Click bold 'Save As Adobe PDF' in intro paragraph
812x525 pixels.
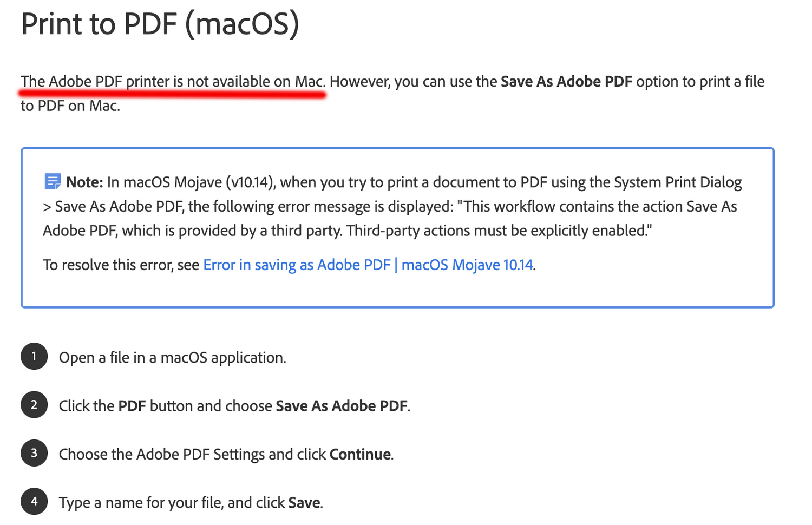pyautogui.click(x=566, y=82)
